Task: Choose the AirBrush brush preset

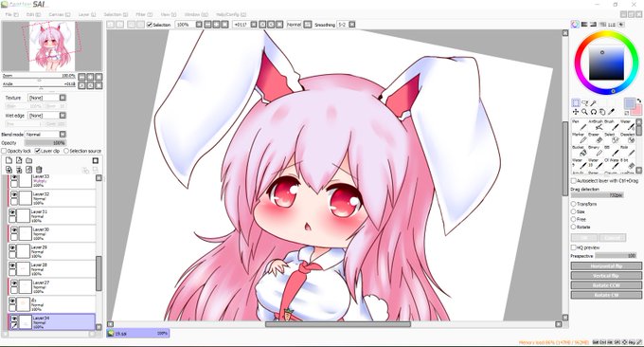Action: [595, 125]
